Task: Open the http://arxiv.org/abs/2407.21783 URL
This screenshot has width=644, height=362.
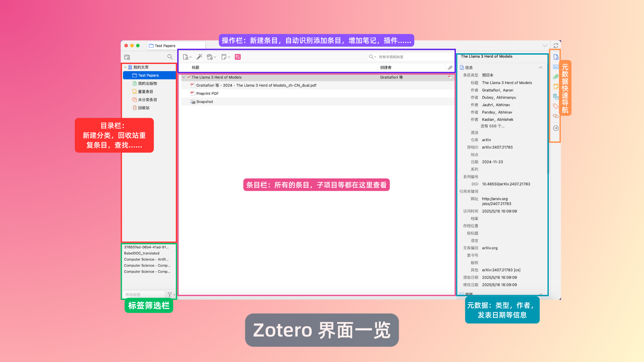Action: [497, 201]
